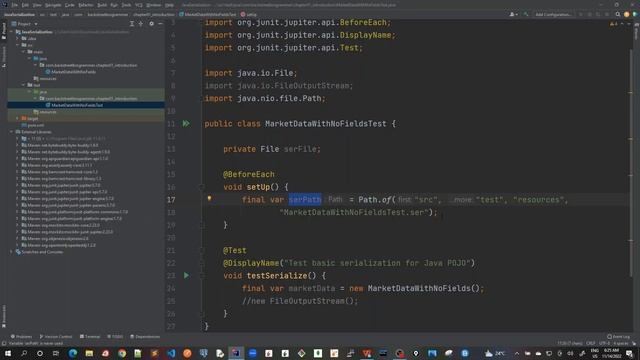Launch Google Chrome from taskbar
Image resolution: width=640 pixels, height=360 pixels.
[122, 353]
